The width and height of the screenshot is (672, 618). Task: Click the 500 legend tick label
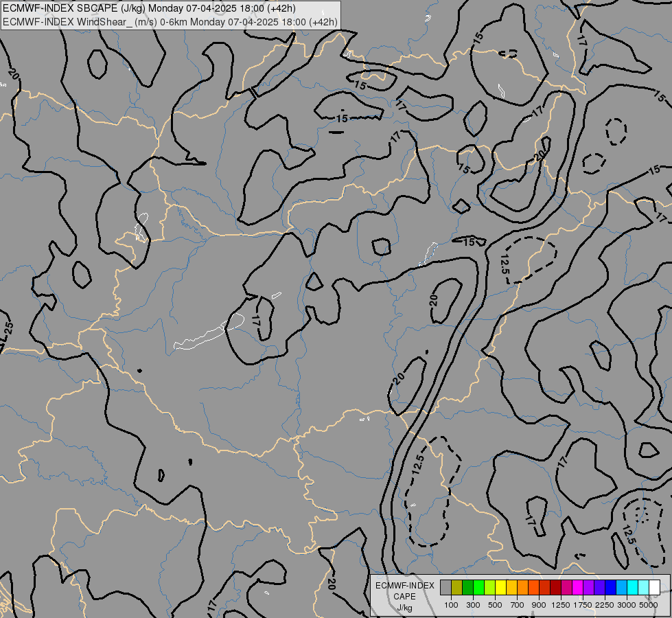495,605
